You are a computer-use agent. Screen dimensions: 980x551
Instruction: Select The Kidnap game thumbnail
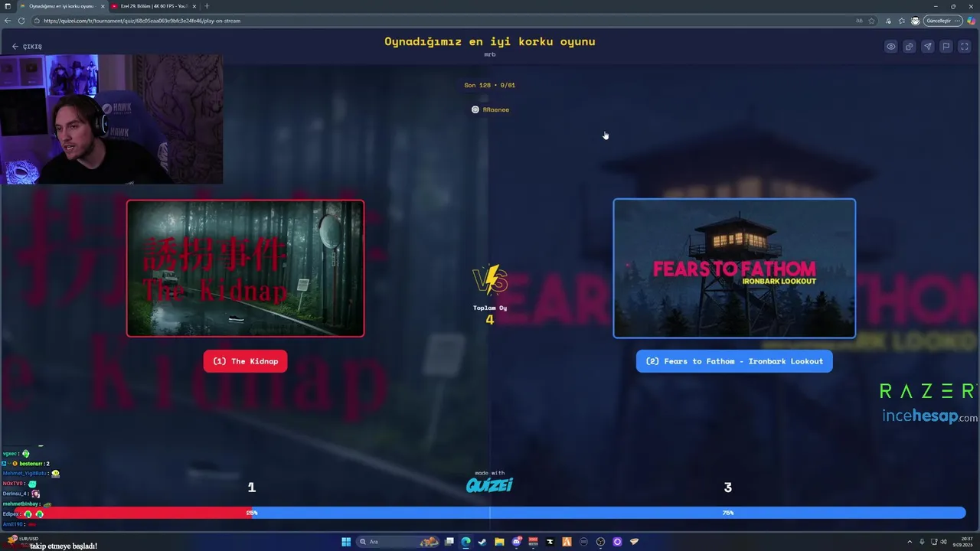click(246, 269)
